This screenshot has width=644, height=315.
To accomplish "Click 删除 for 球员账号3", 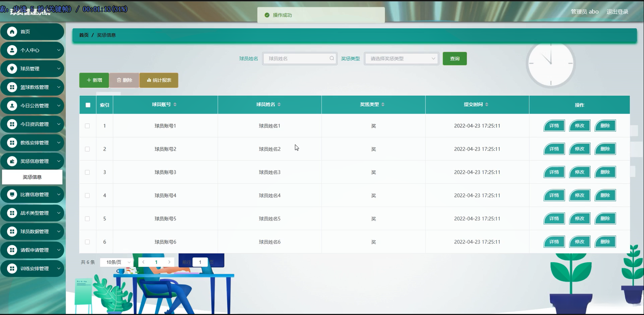I will (605, 172).
